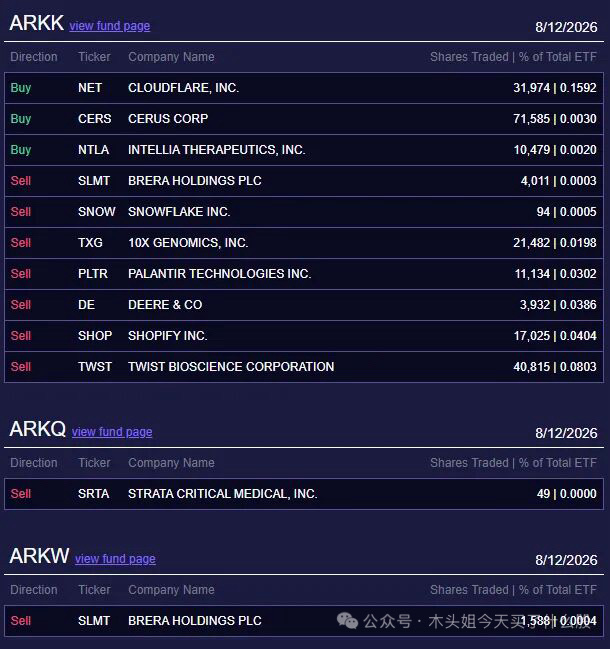Image resolution: width=610 pixels, height=649 pixels.
Task: Click the ARKQ fund heading
Action: click(x=38, y=429)
